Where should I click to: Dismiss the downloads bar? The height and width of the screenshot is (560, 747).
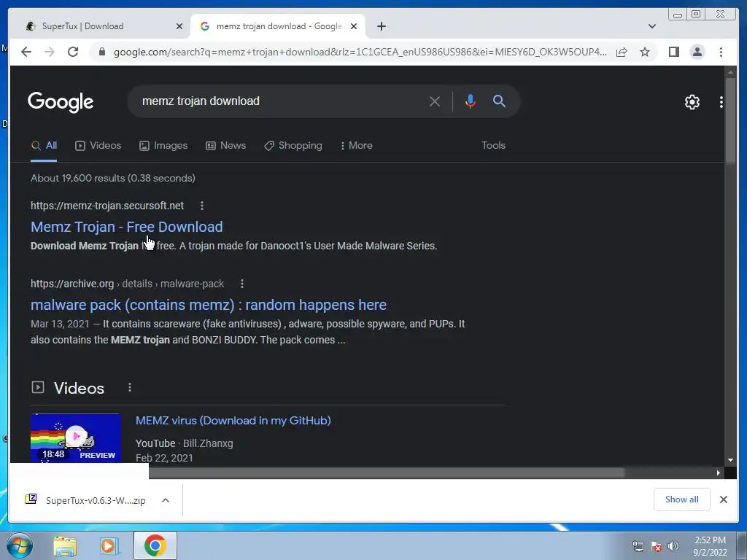point(723,499)
